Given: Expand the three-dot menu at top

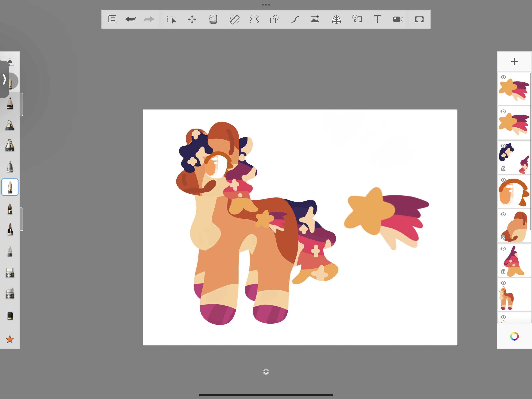Looking at the screenshot, I should pyautogui.click(x=266, y=4).
